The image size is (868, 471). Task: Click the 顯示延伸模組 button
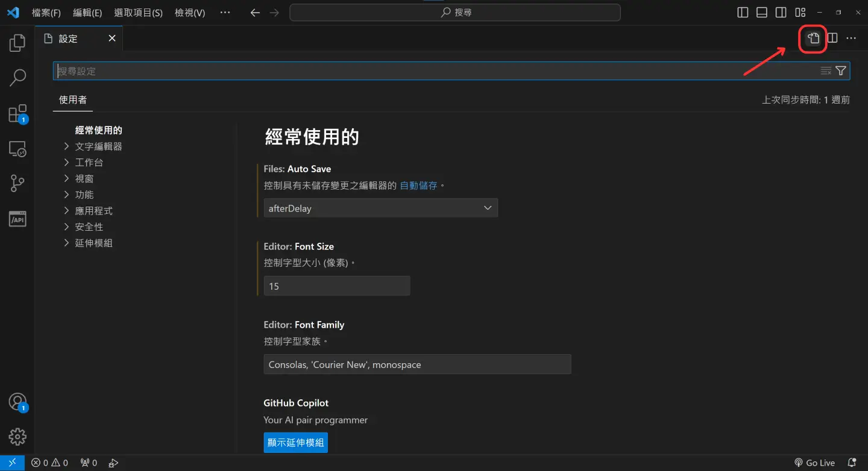tap(295, 442)
